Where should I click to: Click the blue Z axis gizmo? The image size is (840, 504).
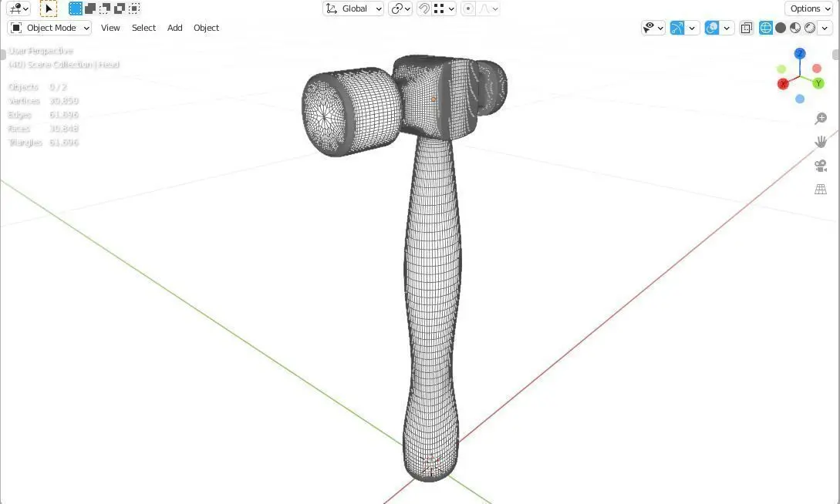800,53
